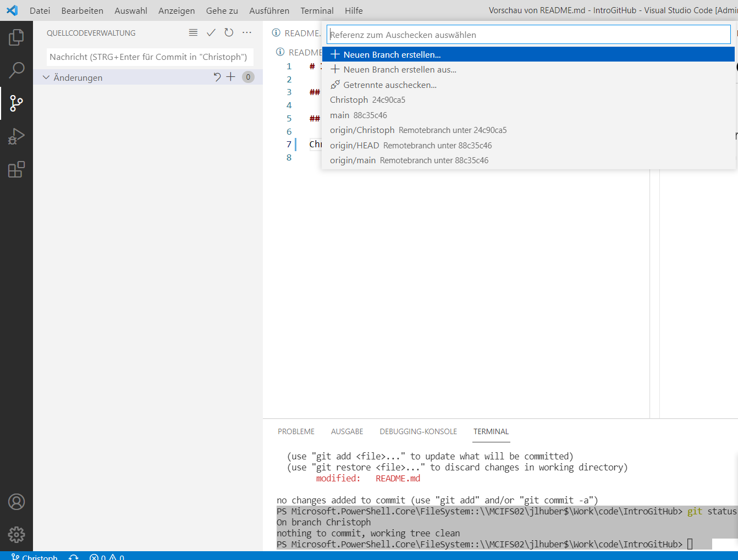Image resolution: width=738 pixels, height=560 pixels.
Task: Open the Terminal menu
Action: tap(317, 10)
